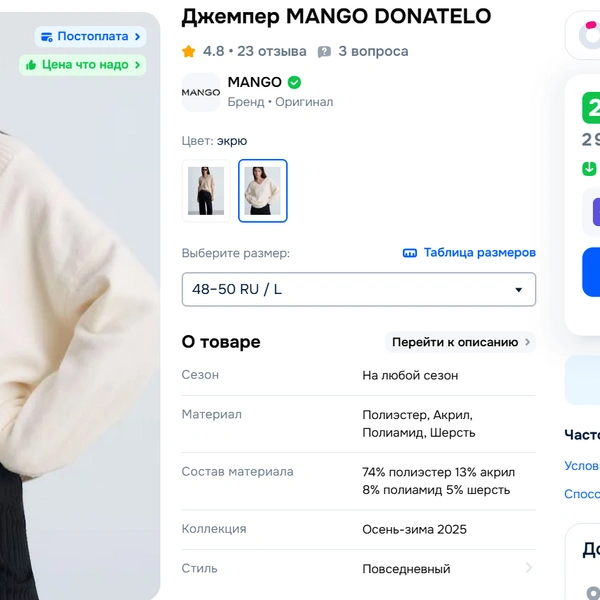Click the thumbs-up icon on price badge

pyautogui.click(x=31, y=65)
